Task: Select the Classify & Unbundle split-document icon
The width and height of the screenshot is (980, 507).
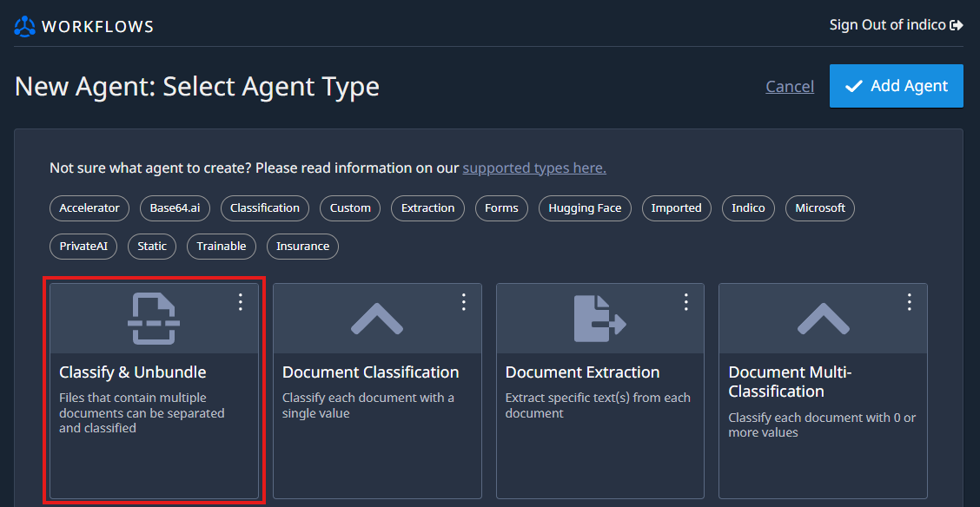Action: (x=154, y=319)
